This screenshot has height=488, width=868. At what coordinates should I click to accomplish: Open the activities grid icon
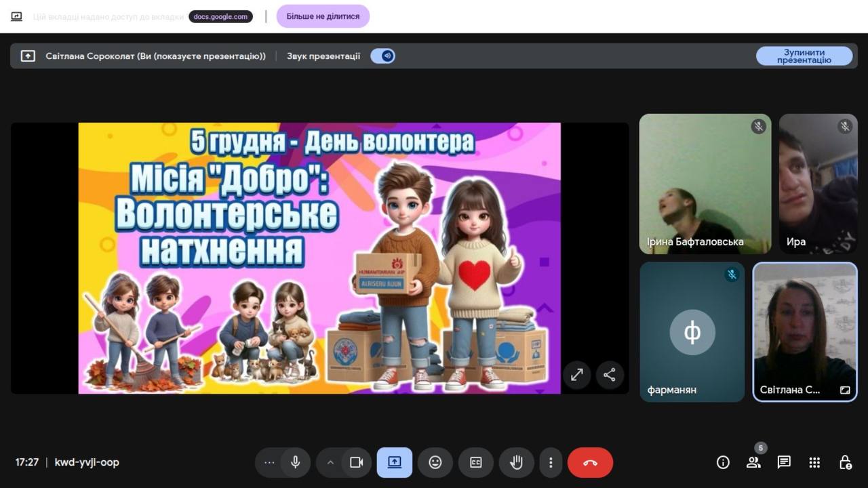tap(814, 463)
